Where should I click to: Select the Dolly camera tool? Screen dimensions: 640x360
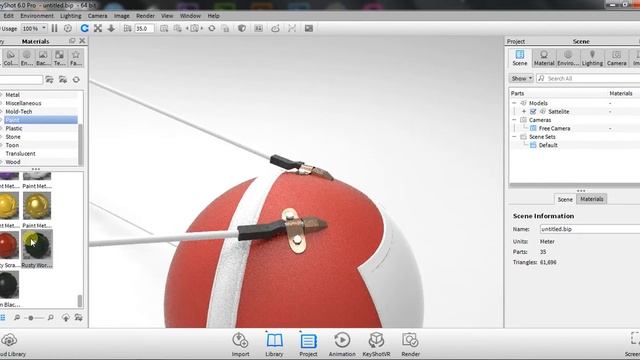111,28
